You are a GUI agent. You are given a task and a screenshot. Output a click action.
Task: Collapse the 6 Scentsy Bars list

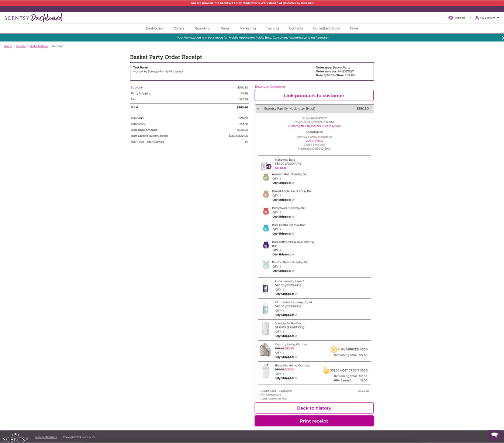click(x=281, y=168)
